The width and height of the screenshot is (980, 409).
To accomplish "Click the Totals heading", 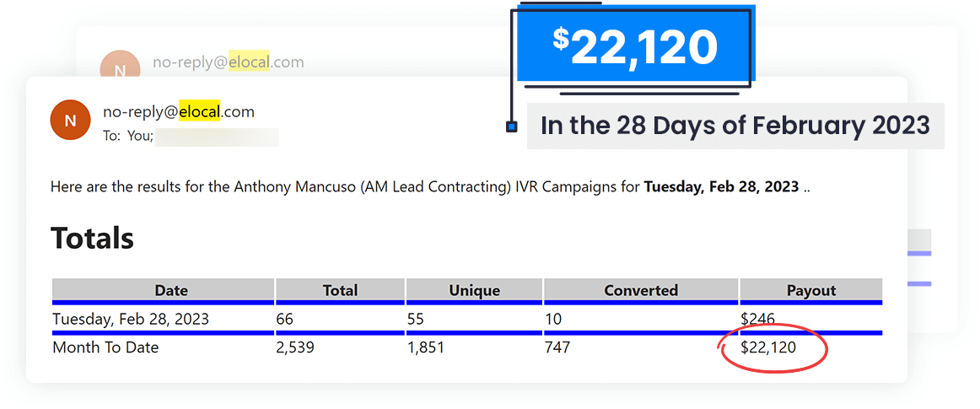I will point(92,238).
